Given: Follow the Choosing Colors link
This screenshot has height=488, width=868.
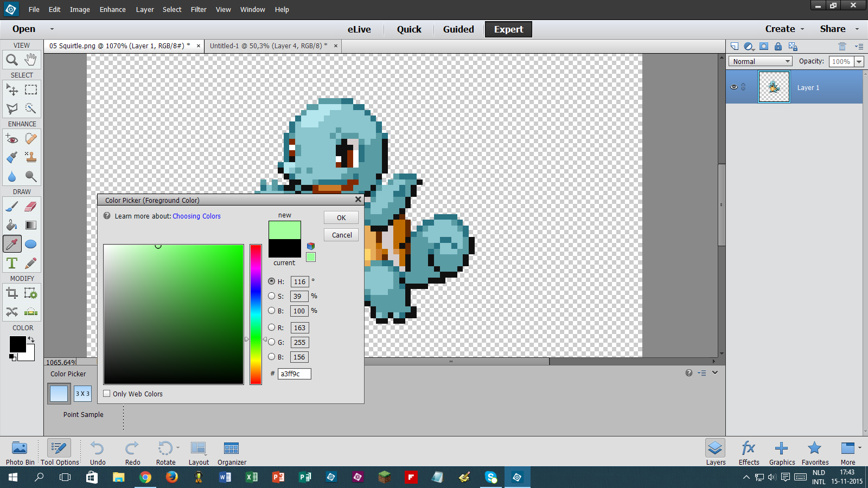Looking at the screenshot, I should pyautogui.click(x=196, y=216).
